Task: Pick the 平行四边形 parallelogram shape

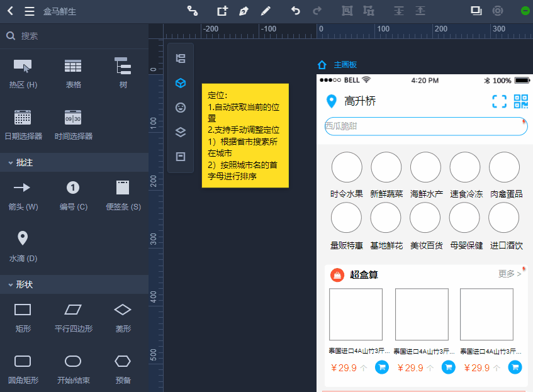Action: (74, 318)
